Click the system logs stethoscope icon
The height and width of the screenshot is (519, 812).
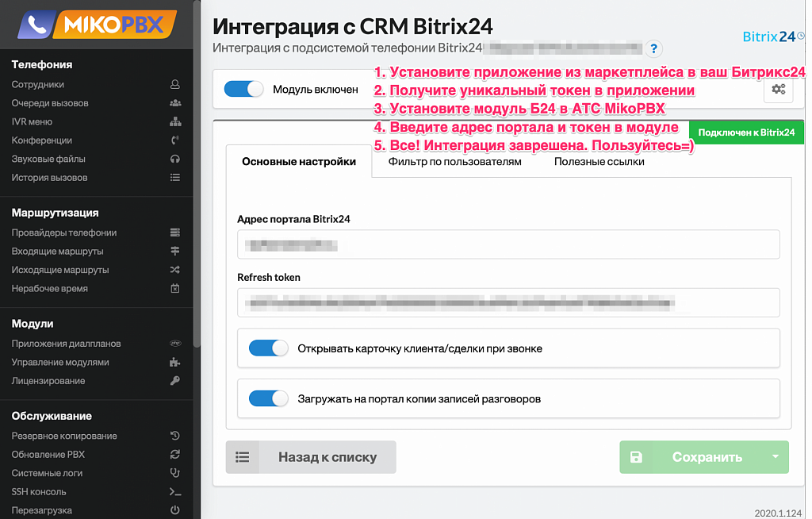175,473
